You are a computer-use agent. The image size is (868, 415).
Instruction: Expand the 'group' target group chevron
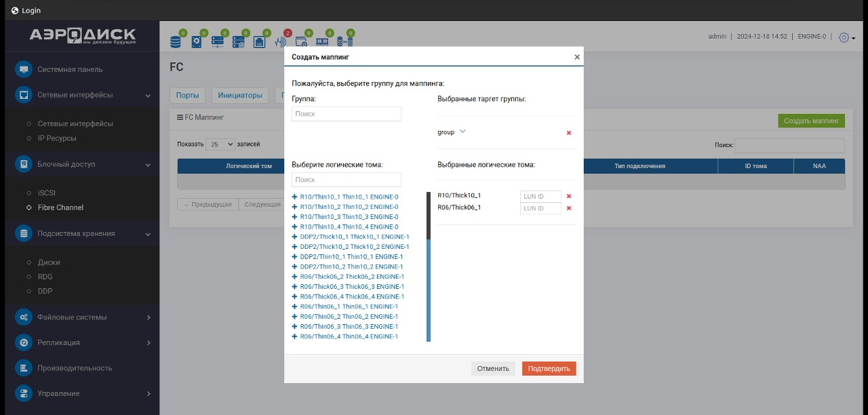point(462,132)
